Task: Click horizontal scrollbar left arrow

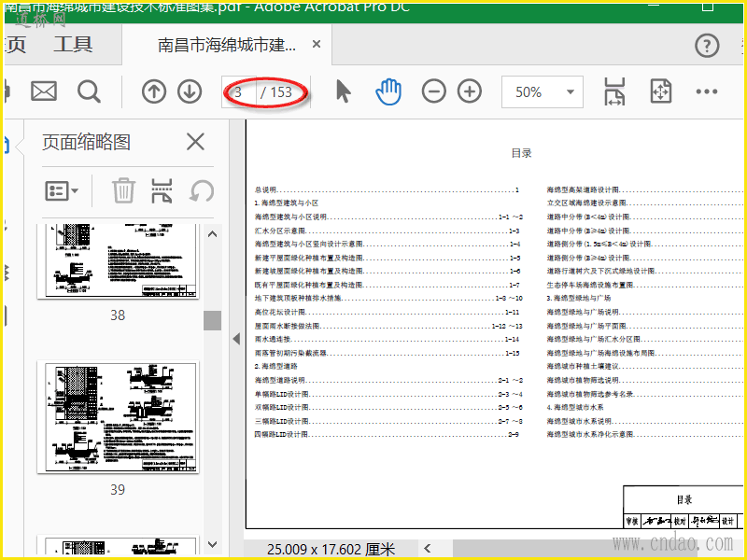Action: click(428, 549)
